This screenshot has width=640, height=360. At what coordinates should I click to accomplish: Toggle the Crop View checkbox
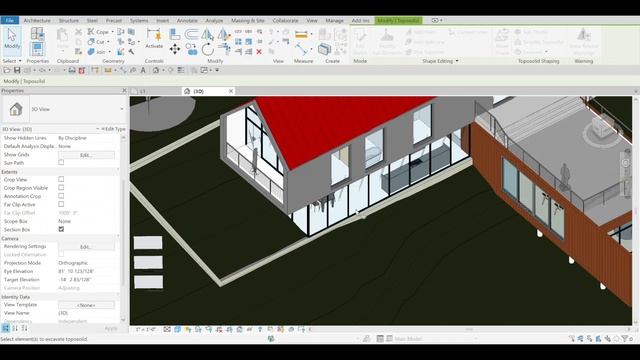point(61,179)
